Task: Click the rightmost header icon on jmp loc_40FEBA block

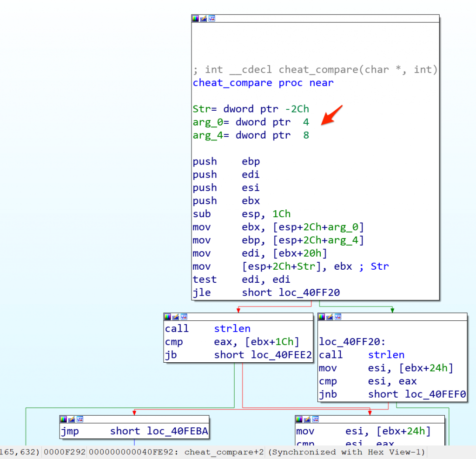Action: (x=80, y=419)
